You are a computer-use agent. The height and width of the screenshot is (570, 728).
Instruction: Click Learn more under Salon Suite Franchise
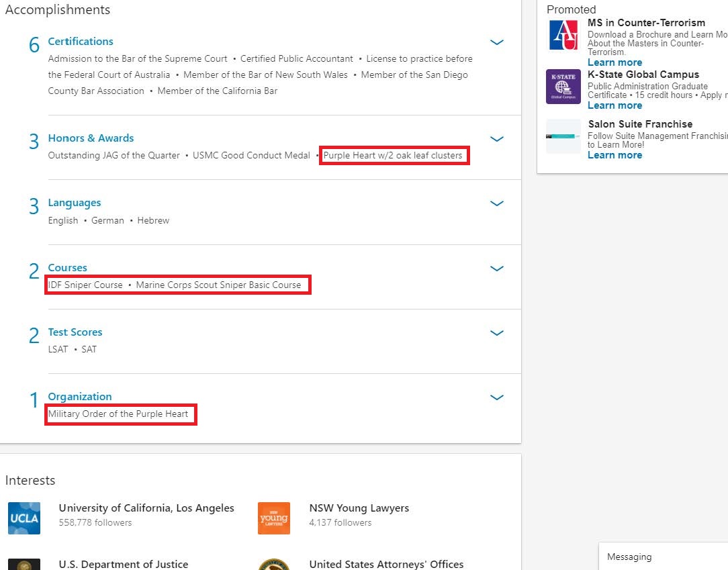(x=615, y=155)
